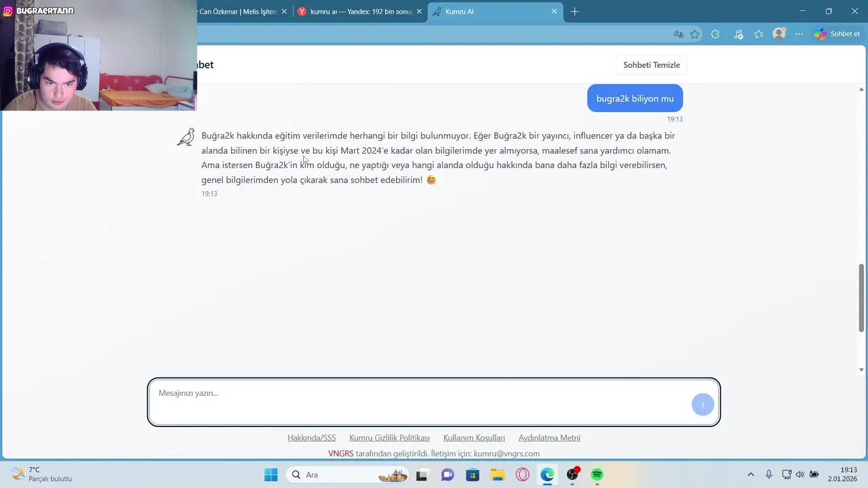Click the bugra2k biliyon mu message bubble

tap(635, 98)
